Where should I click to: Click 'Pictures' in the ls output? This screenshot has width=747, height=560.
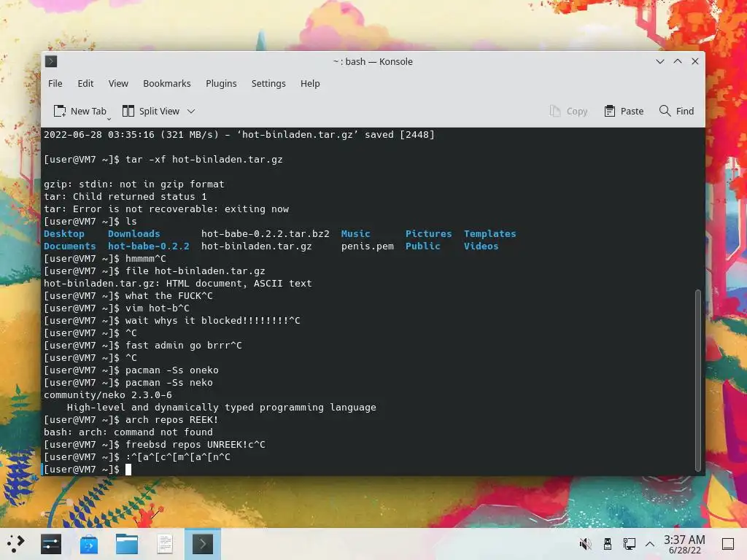click(x=428, y=234)
